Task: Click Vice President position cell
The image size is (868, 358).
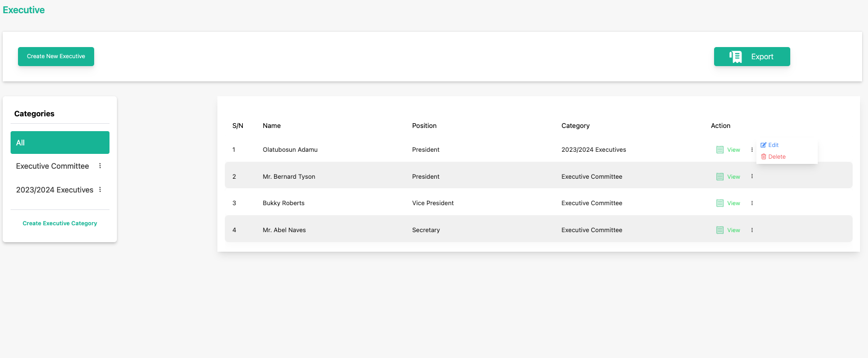Action: (x=433, y=203)
